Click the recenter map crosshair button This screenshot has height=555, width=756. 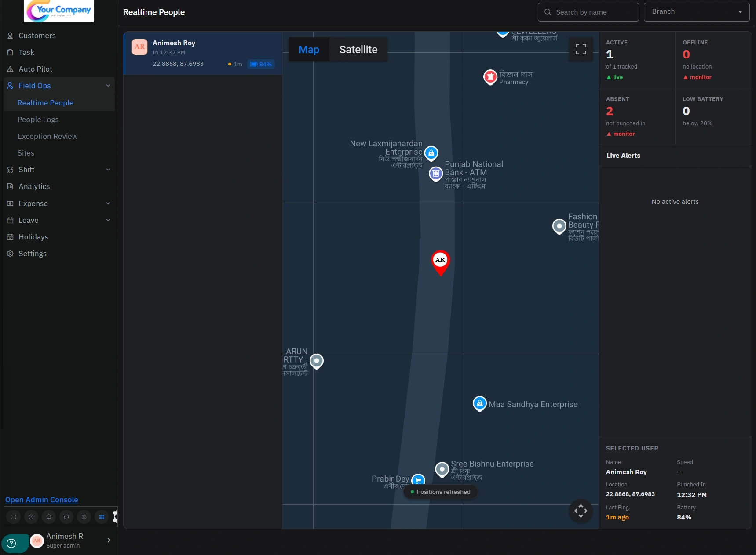pos(581,511)
